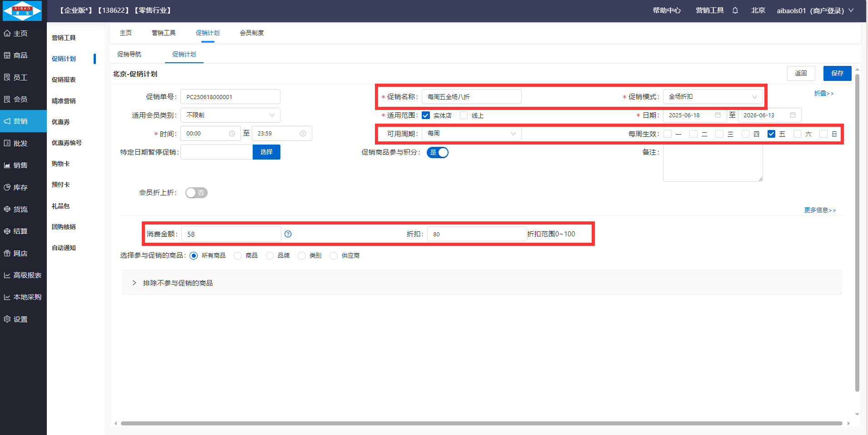Viewport: 868px width, 435px height.
Task: Click the clock icon in start time field
Action: 232,134
